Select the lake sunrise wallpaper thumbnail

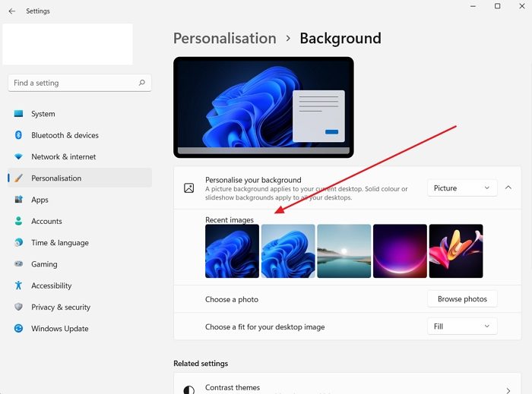(344, 251)
